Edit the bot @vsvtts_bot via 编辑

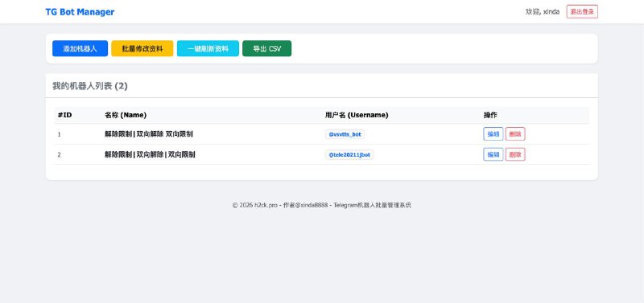click(x=493, y=134)
